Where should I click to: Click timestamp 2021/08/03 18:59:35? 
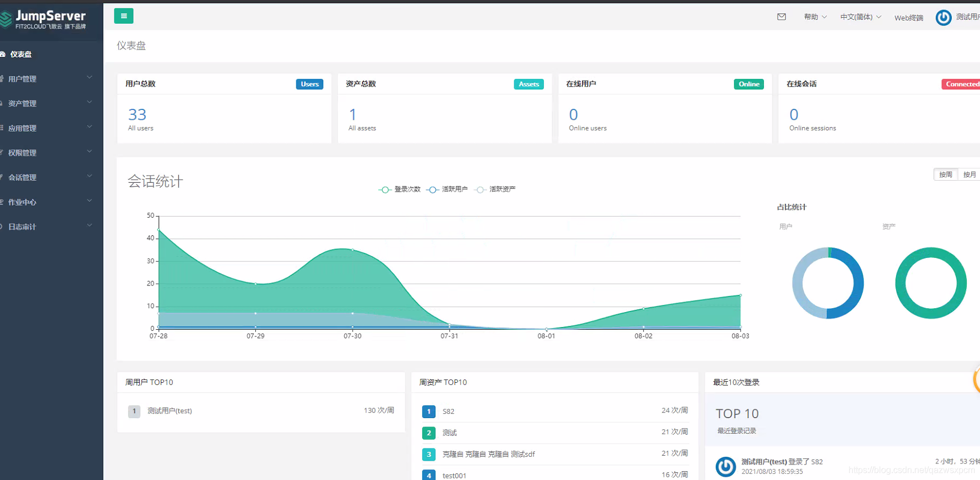[x=772, y=472]
